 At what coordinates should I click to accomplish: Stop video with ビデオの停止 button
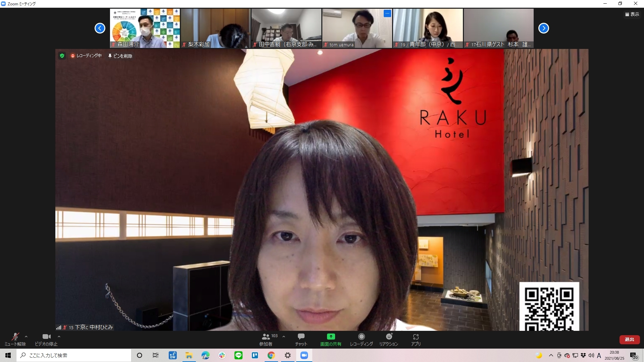pos(46,340)
